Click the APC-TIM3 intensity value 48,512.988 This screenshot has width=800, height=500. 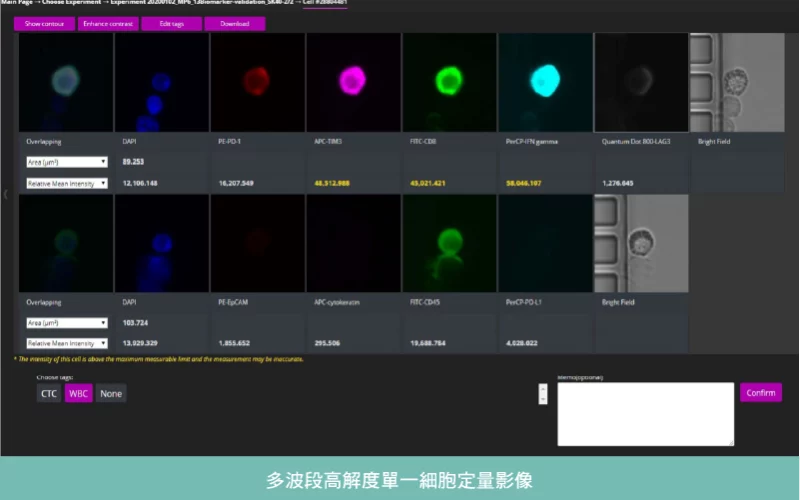[x=332, y=183]
